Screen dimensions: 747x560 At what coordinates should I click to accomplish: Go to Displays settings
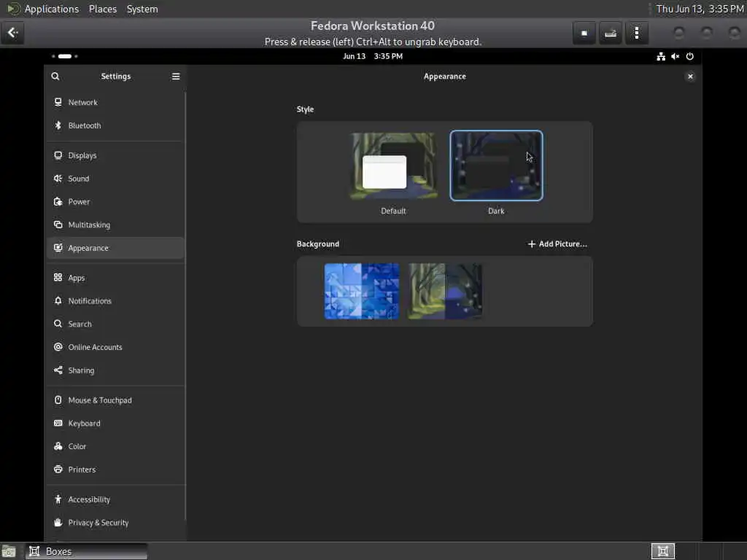pyautogui.click(x=115, y=156)
